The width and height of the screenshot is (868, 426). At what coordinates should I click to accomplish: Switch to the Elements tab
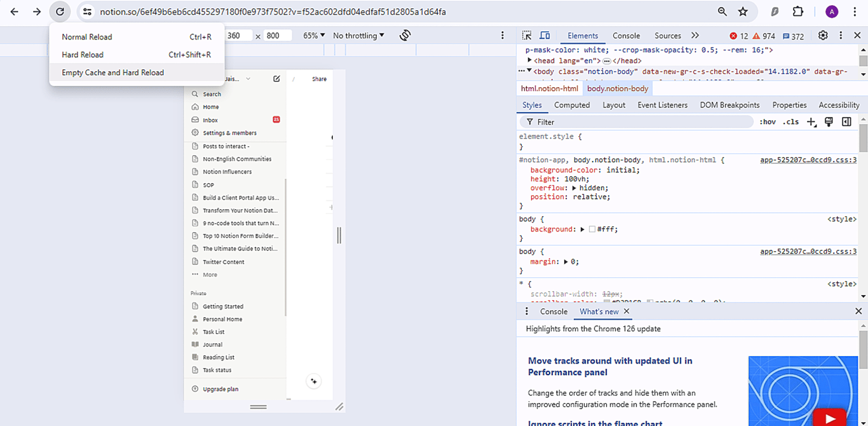click(583, 36)
